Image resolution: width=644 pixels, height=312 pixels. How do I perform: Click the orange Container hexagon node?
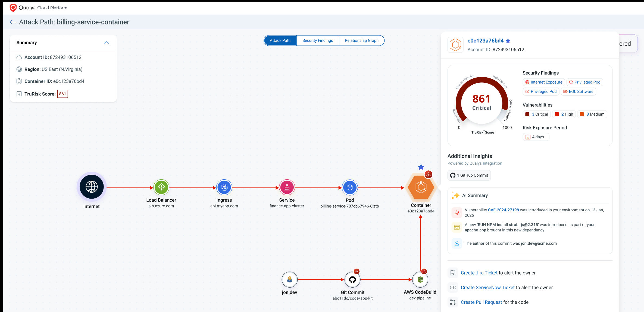421,187
